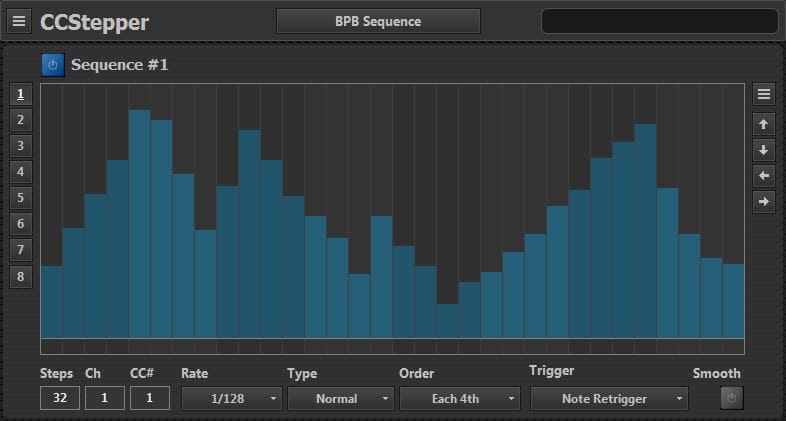Click the CC# number field

click(x=149, y=399)
